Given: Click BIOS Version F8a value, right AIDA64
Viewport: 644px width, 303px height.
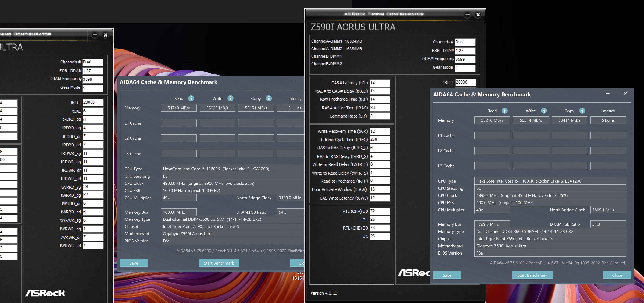Looking at the screenshot, I should pyautogui.click(x=550, y=253).
